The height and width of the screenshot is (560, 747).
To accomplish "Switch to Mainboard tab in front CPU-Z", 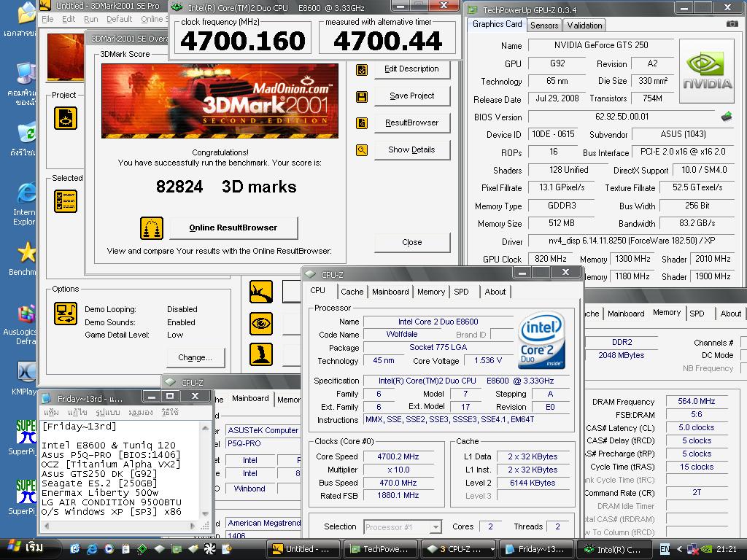I will pyautogui.click(x=390, y=292).
